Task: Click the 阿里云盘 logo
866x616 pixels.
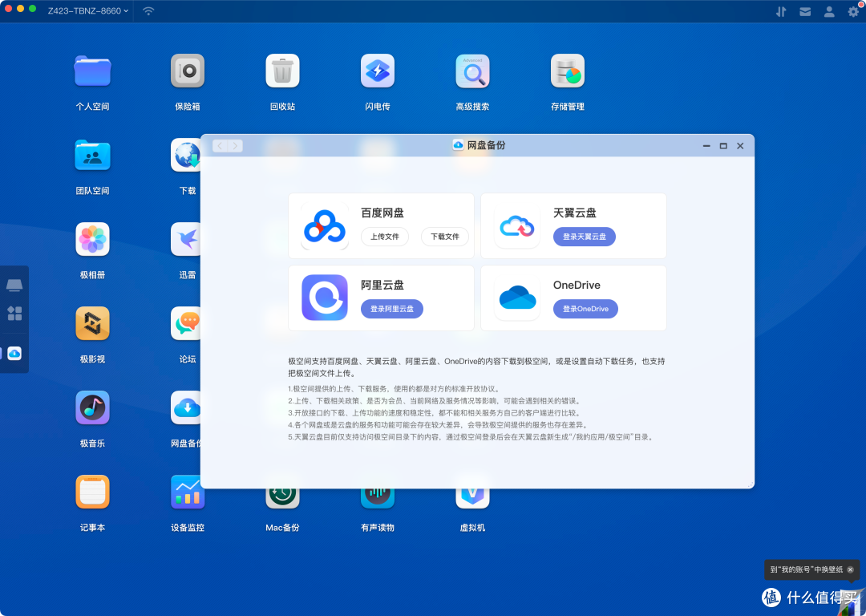Action: click(325, 298)
